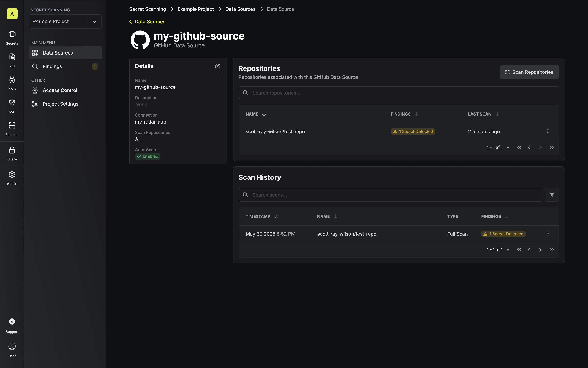
Task: Expand the Example Project selector dropdown
Action: click(x=95, y=21)
